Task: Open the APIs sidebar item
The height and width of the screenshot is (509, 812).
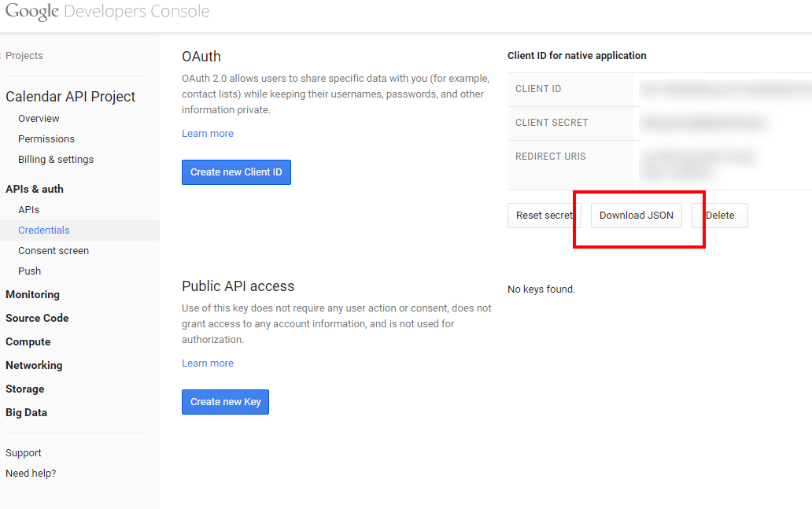Action: [x=28, y=210]
